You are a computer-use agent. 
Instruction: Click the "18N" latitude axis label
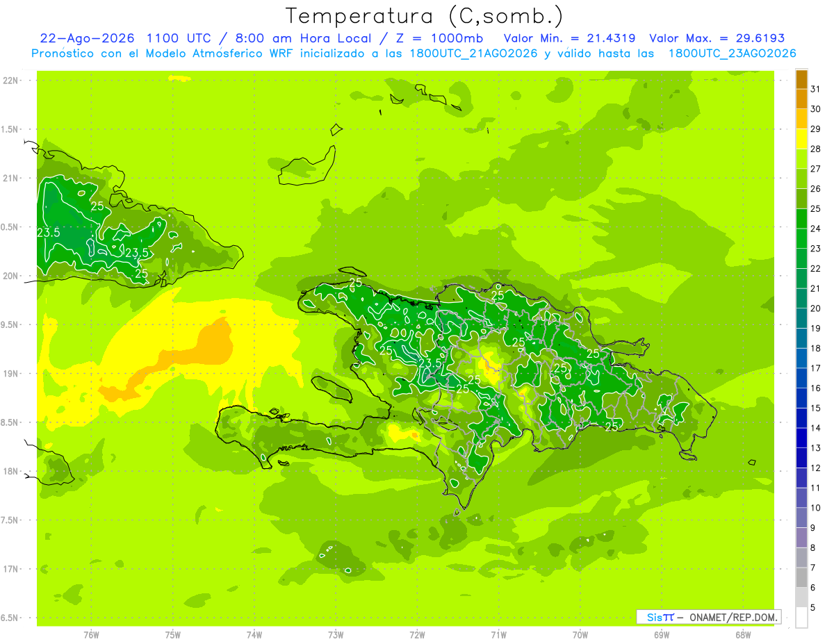click(10, 471)
